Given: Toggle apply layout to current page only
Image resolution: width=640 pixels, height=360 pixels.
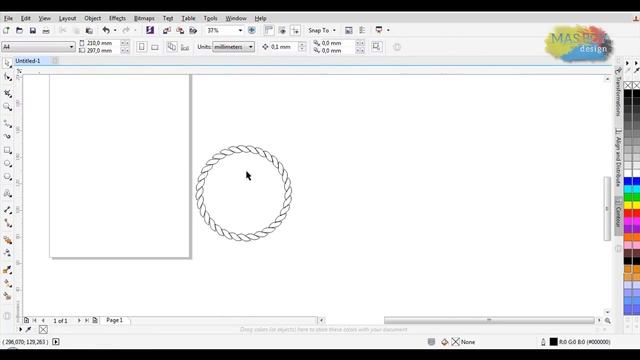Looking at the screenshot, I should coord(185,47).
